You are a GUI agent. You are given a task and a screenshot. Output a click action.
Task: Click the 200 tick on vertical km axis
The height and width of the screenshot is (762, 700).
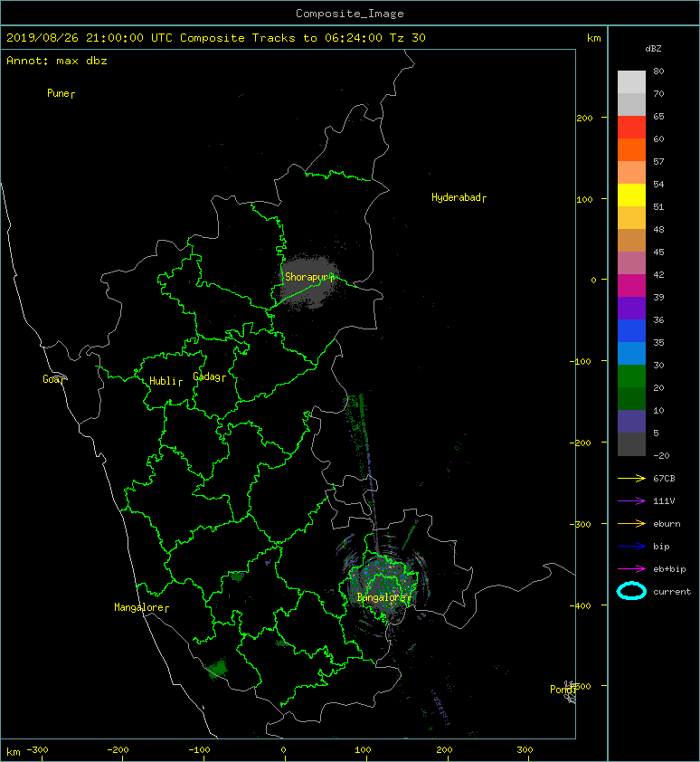[584, 118]
